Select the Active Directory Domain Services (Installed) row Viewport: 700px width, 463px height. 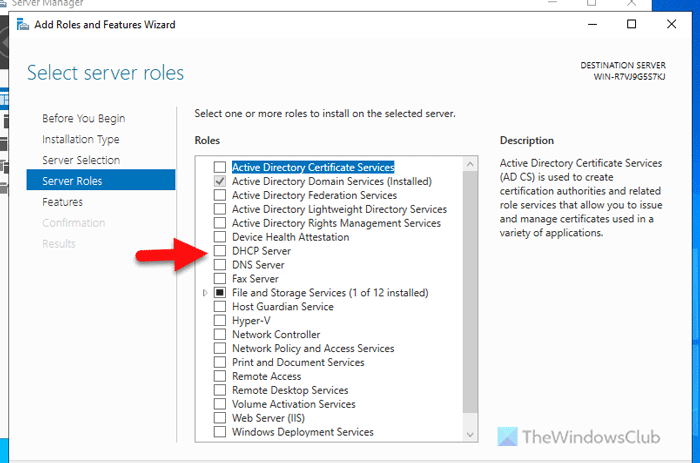332,181
